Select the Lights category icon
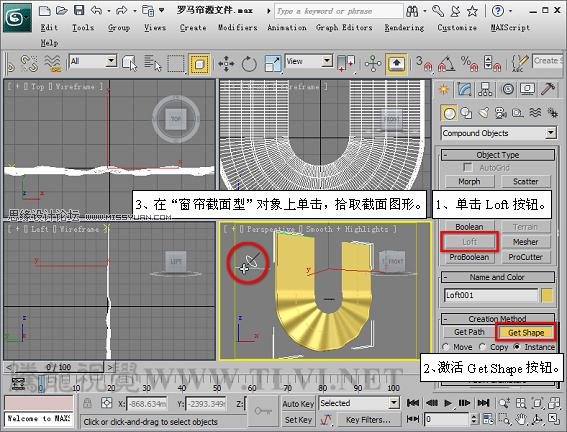The width and height of the screenshot is (567, 432). point(484,113)
